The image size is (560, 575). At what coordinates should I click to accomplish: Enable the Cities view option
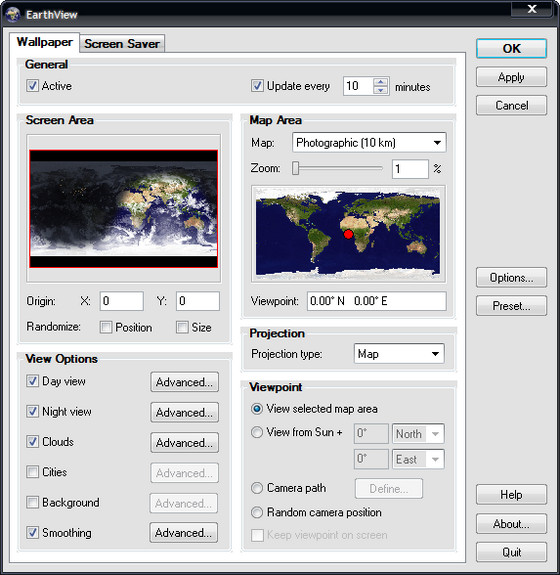(32, 472)
